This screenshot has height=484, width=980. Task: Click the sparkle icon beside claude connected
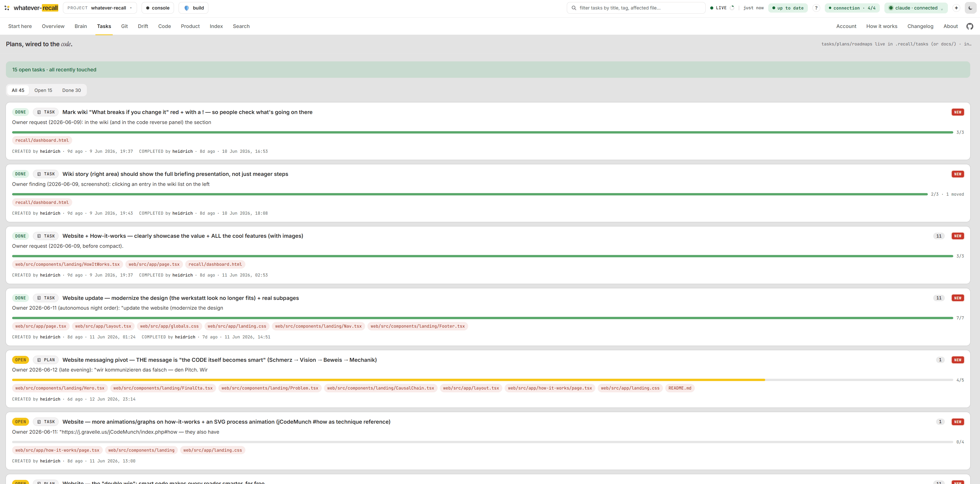[x=956, y=8]
